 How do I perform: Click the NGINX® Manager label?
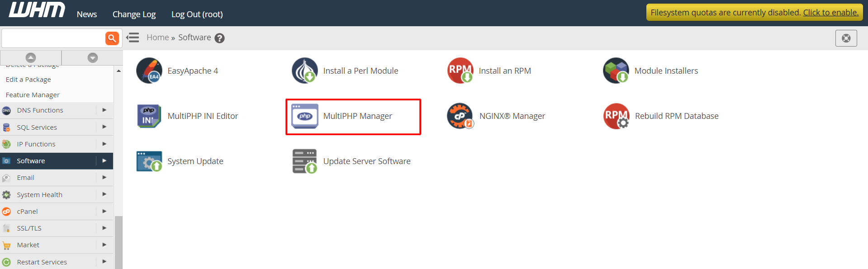coord(512,116)
